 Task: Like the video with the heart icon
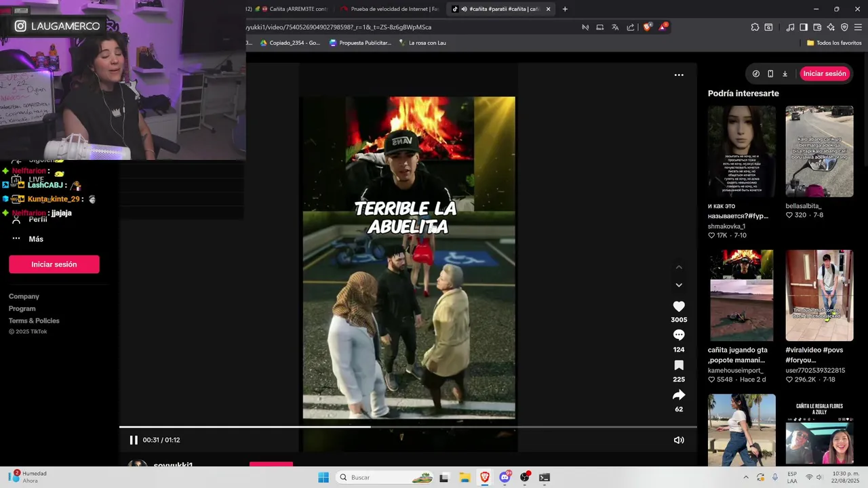679,306
